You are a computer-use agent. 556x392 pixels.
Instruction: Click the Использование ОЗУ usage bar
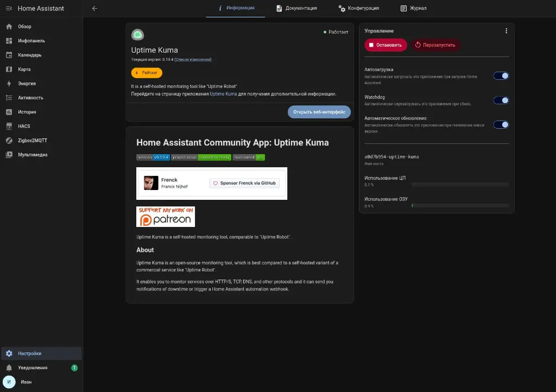coord(460,206)
